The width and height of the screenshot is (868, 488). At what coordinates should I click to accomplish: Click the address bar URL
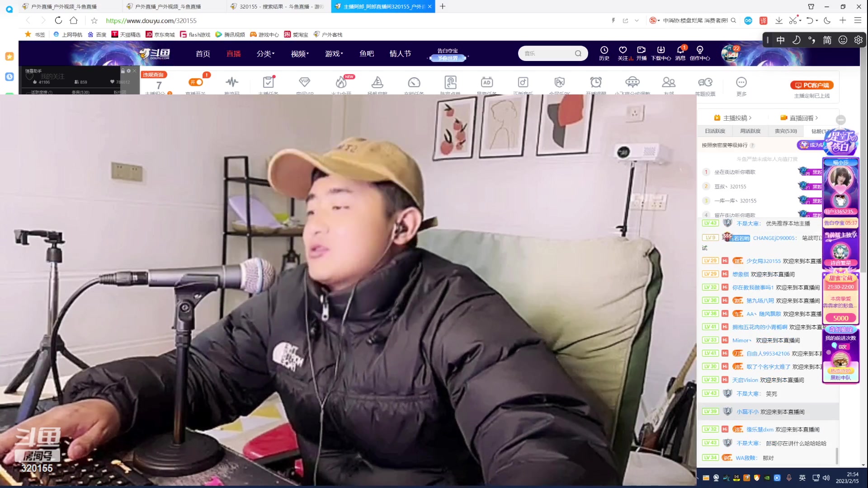(x=151, y=20)
